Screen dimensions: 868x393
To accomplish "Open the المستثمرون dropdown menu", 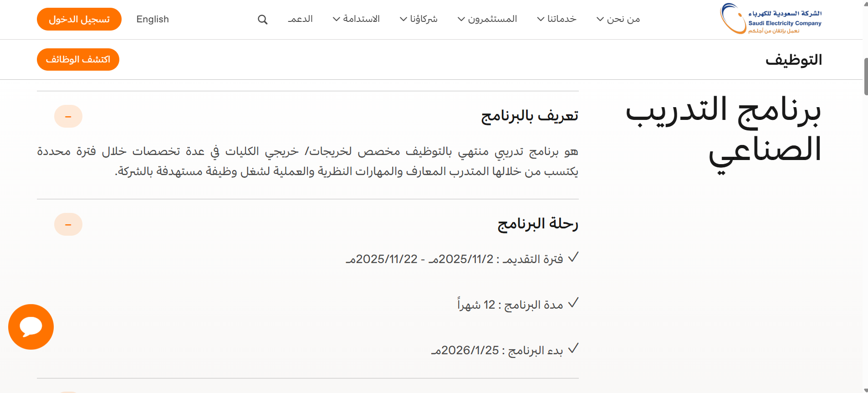I will (x=487, y=19).
